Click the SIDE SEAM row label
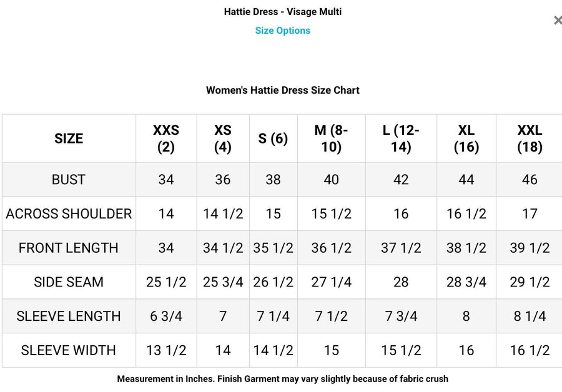This screenshot has height=392, width=562. [69, 282]
